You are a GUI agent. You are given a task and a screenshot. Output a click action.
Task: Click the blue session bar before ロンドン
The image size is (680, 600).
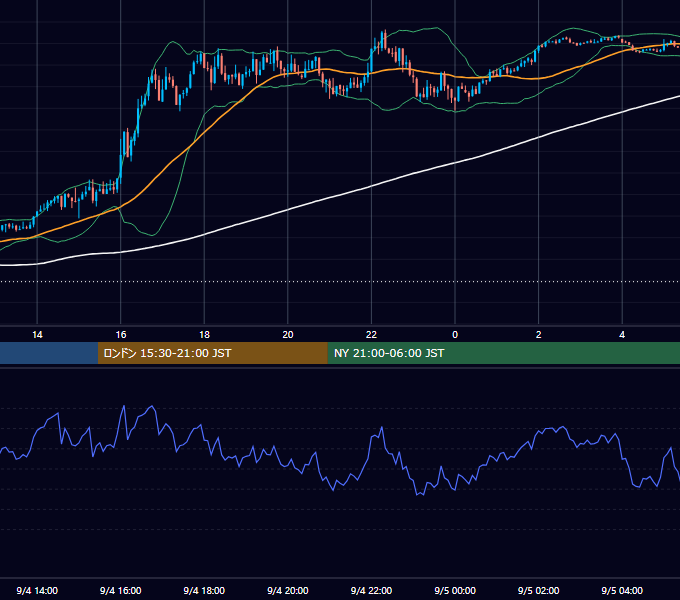tap(49, 353)
